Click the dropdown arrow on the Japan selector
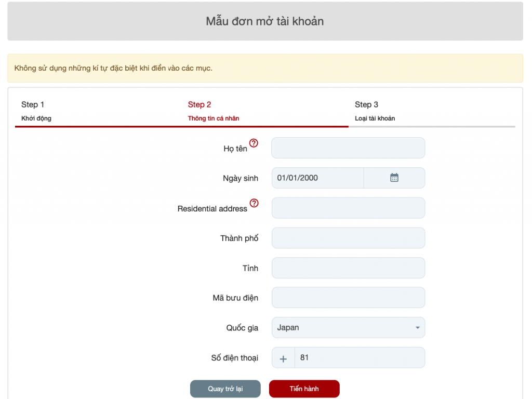The height and width of the screenshot is (399, 532). (417, 328)
